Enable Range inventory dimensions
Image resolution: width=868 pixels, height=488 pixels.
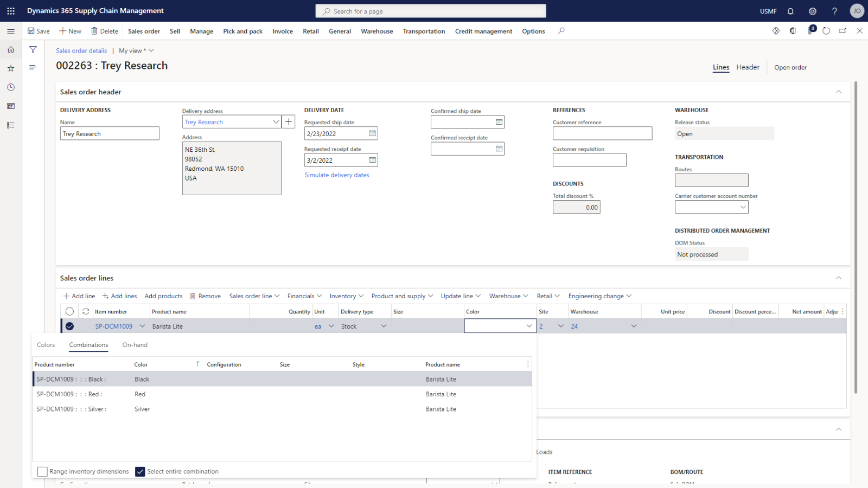42,471
